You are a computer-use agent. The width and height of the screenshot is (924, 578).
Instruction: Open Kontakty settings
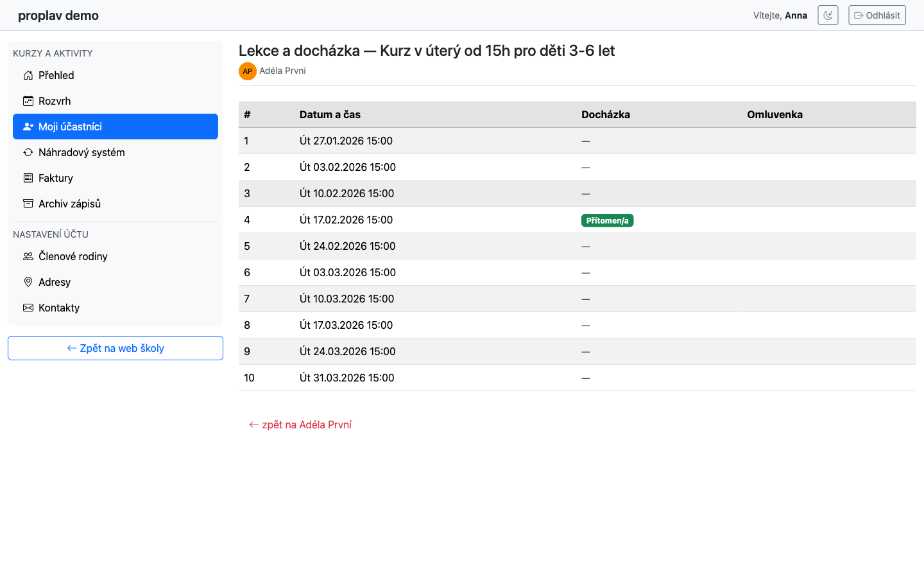point(116,308)
